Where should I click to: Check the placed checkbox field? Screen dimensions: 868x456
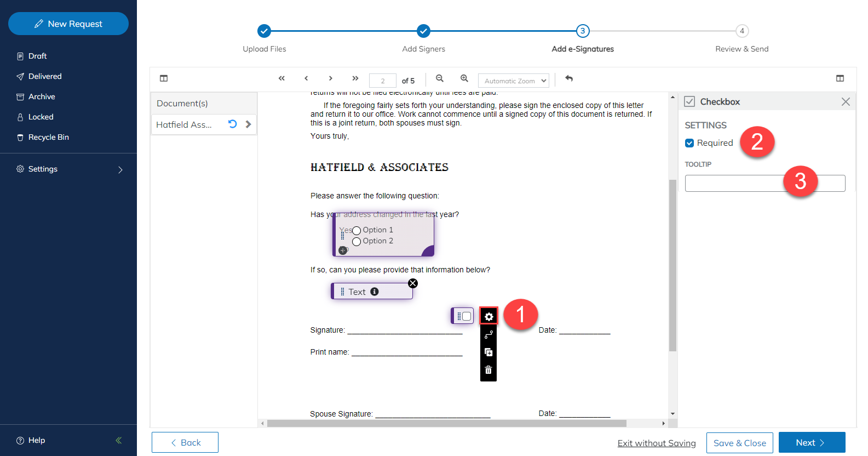pos(467,316)
